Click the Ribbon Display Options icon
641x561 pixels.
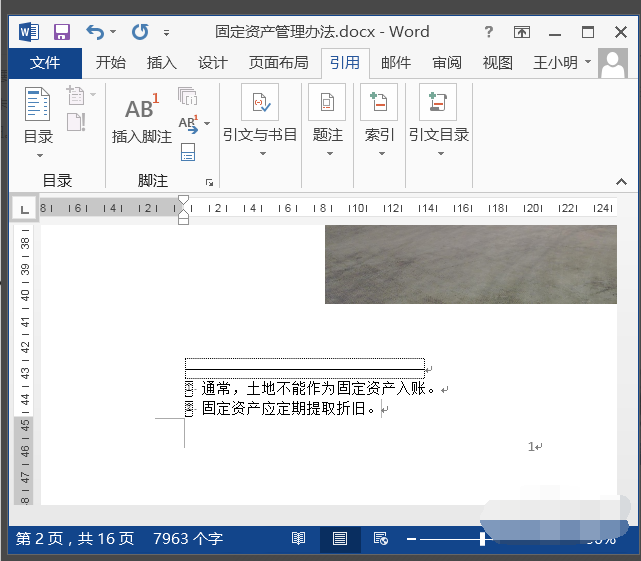[x=522, y=32]
